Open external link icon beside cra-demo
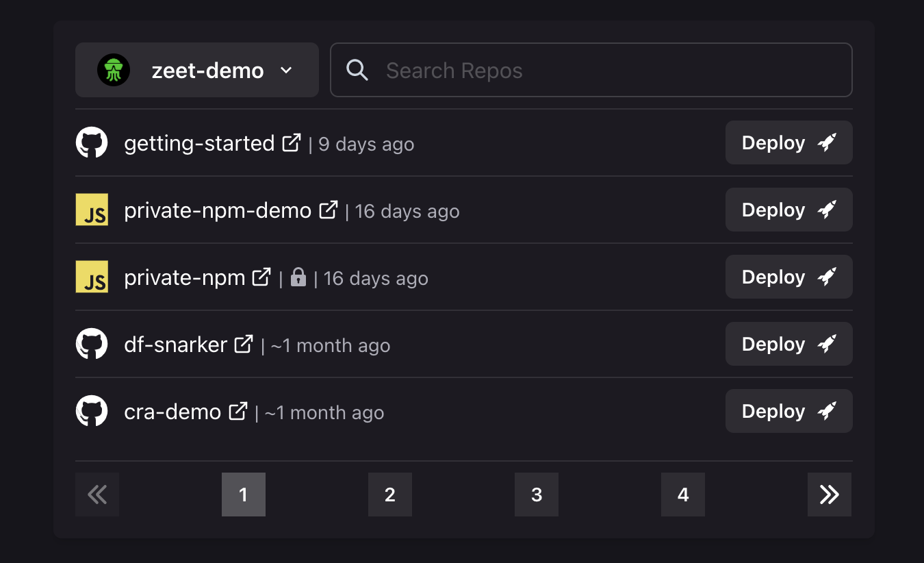924x563 pixels. 238,411
